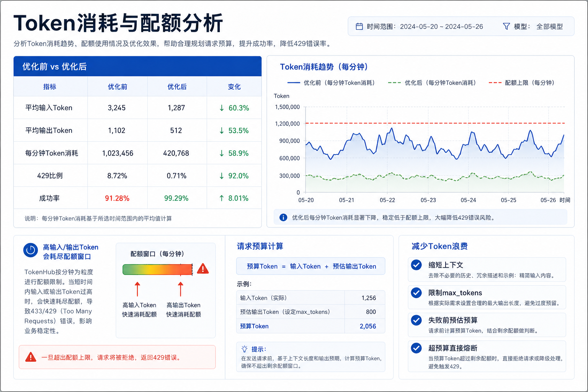The image size is (588, 392).
Task: Click the 预算Token result 2,056
Action: click(x=368, y=326)
